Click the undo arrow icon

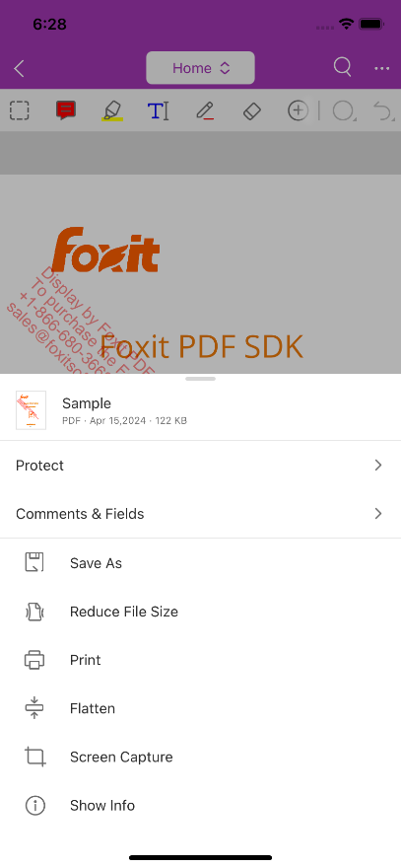point(383,110)
